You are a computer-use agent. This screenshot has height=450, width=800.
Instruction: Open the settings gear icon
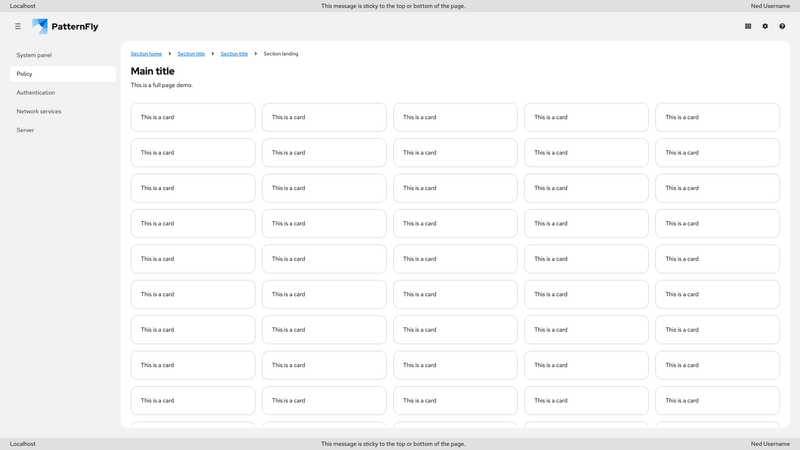tap(765, 27)
